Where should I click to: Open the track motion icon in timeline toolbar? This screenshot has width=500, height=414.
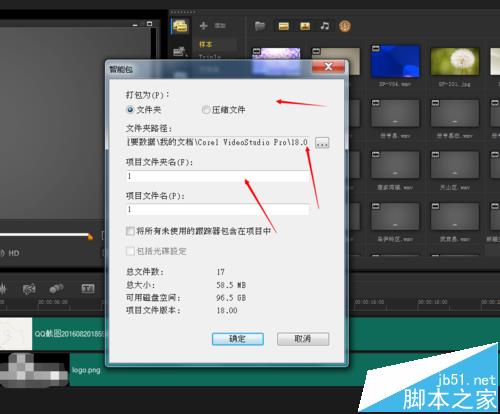point(56,288)
